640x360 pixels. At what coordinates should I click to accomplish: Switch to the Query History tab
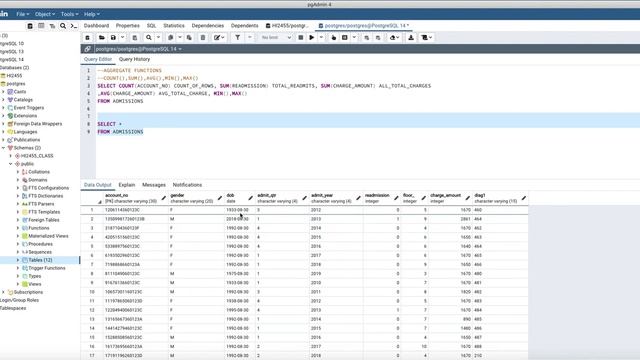(134, 59)
